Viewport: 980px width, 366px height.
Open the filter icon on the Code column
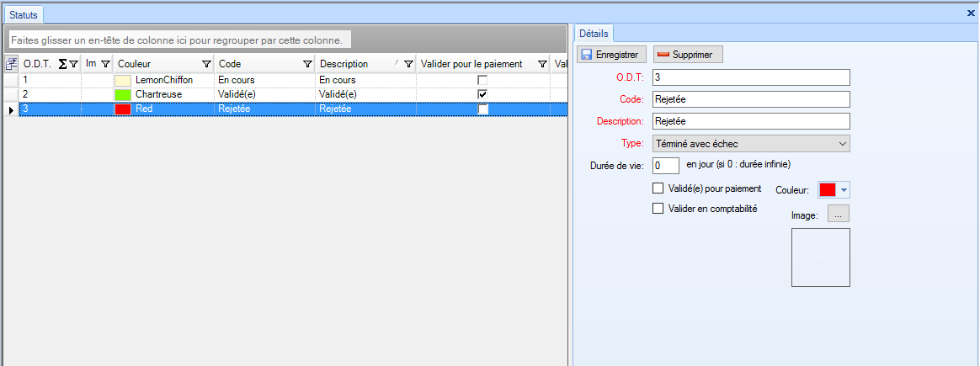pos(307,64)
